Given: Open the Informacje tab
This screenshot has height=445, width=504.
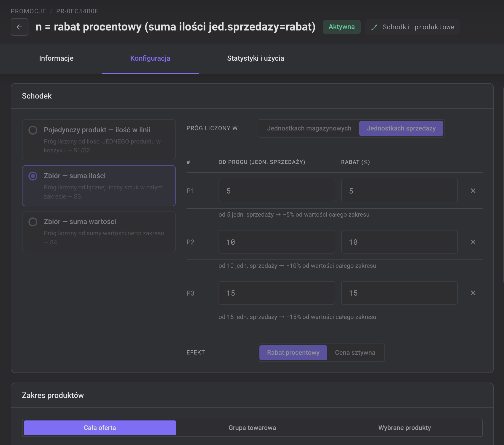Looking at the screenshot, I should pos(56,59).
